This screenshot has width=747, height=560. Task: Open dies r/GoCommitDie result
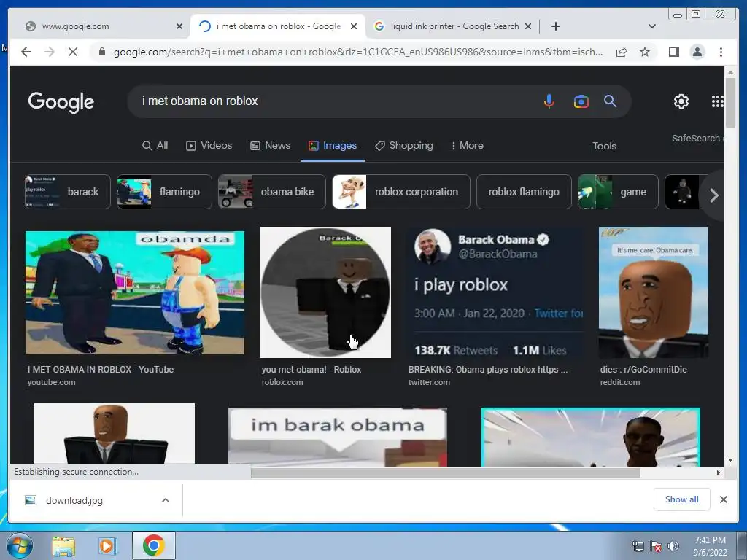point(643,370)
